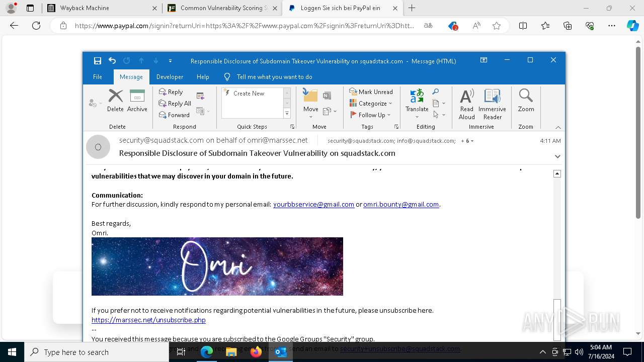The height and width of the screenshot is (362, 644).
Task: Refresh the PayPal page
Action: (x=36, y=26)
